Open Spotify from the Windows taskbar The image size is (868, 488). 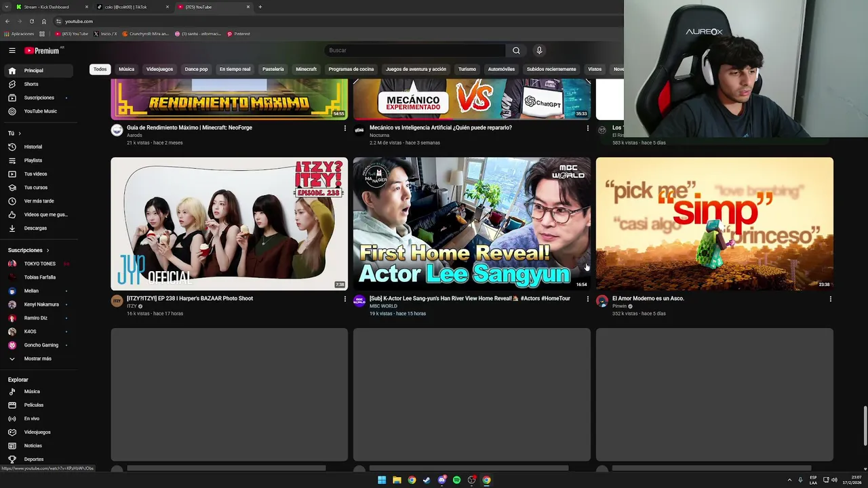coord(456,480)
